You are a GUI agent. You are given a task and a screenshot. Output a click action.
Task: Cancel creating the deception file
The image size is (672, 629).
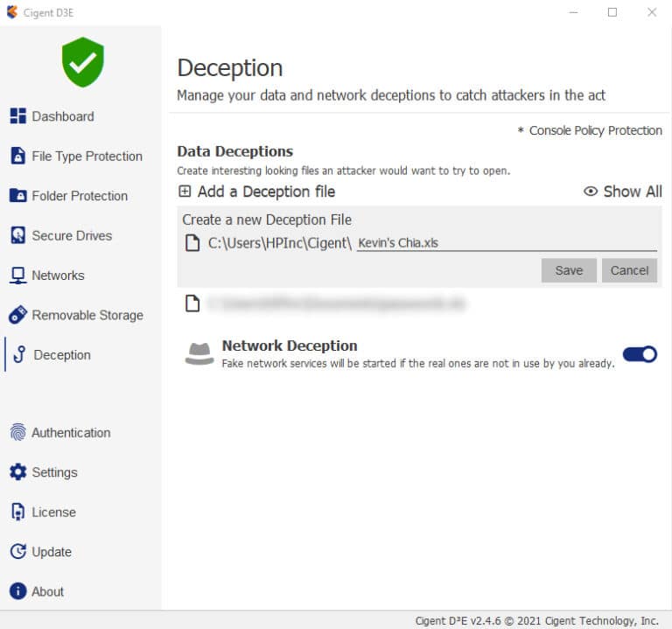click(x=629, y=270)
